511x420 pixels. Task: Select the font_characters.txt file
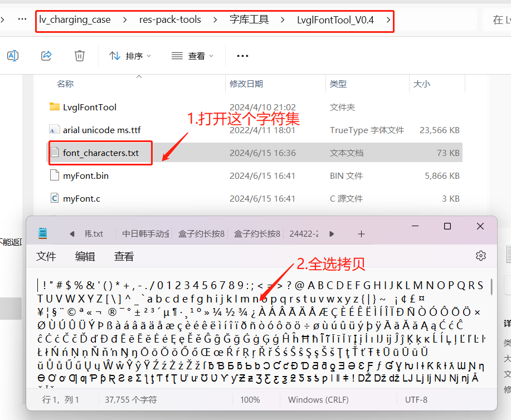(101, 153)
